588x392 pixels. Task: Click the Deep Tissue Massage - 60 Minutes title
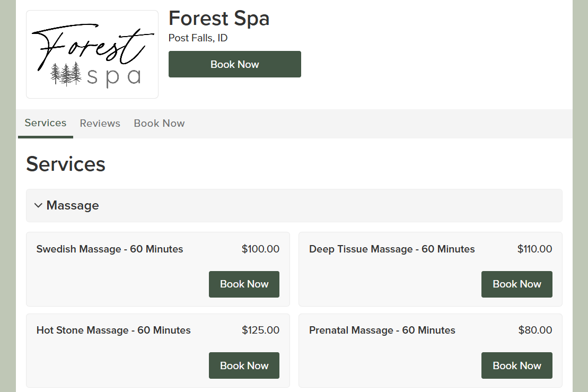coord(392,249)
